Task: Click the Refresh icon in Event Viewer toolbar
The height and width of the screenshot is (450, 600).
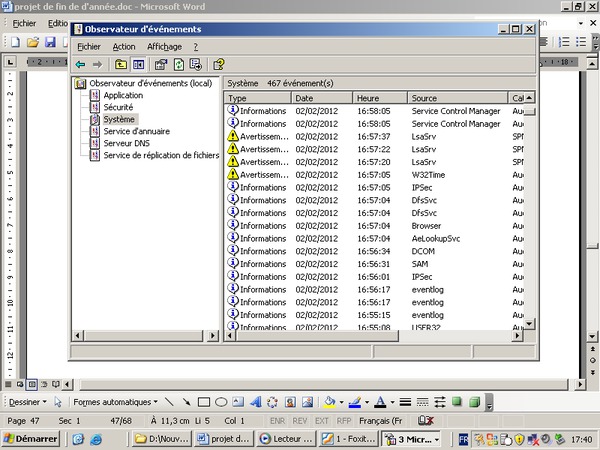Action: click(x=178, y=65)
